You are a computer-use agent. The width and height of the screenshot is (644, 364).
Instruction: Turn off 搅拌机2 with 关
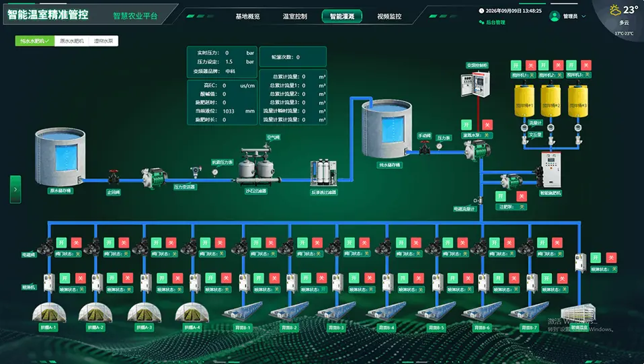558,65
